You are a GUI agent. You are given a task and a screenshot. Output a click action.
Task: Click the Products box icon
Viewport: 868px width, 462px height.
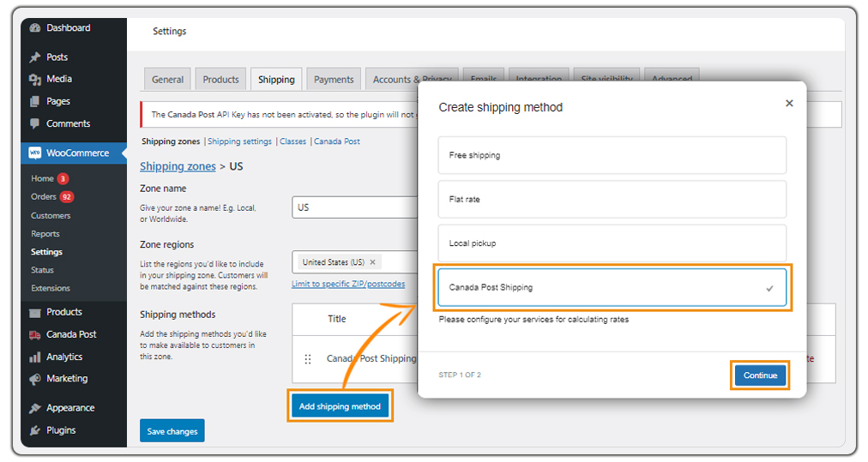[x=35, y=313]
